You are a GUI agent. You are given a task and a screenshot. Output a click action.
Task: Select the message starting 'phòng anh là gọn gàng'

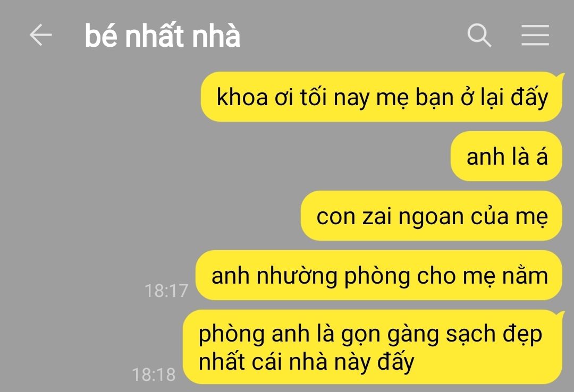(x=373, y=347)
